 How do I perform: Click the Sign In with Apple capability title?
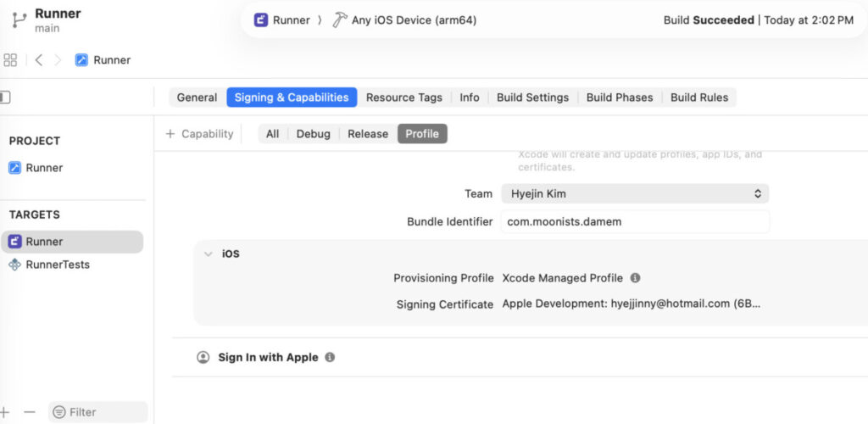coord(268,357)
